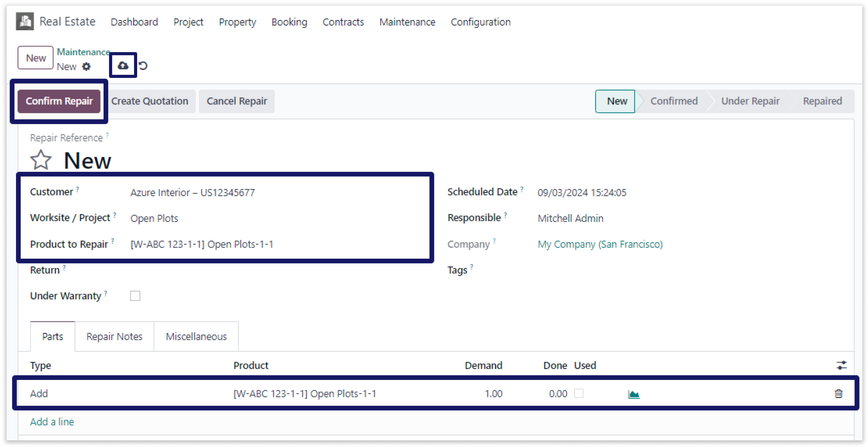Toggle the Used checkbox on the parts line
Image resolution: width=868 pixels, height=447 pixels.
[579, 393]
